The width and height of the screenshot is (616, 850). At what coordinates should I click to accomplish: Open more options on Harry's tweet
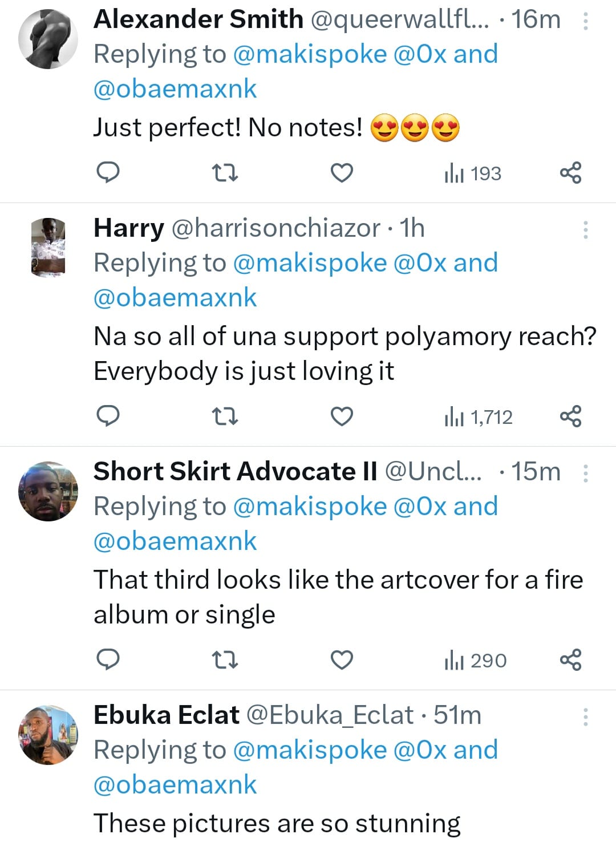pyautogui.click(x=585, y=230)
